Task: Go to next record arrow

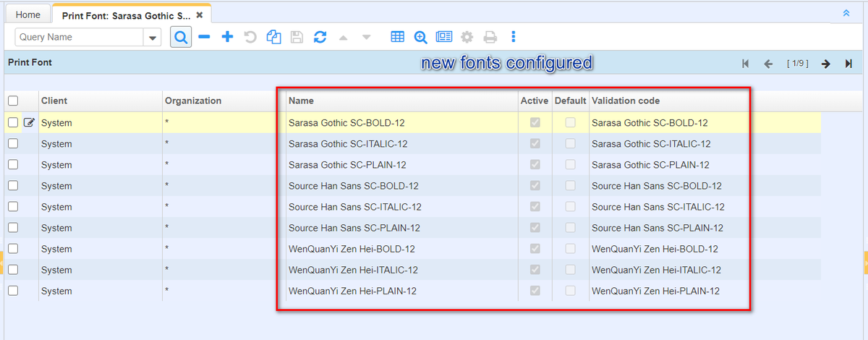Action: [825, 64]
